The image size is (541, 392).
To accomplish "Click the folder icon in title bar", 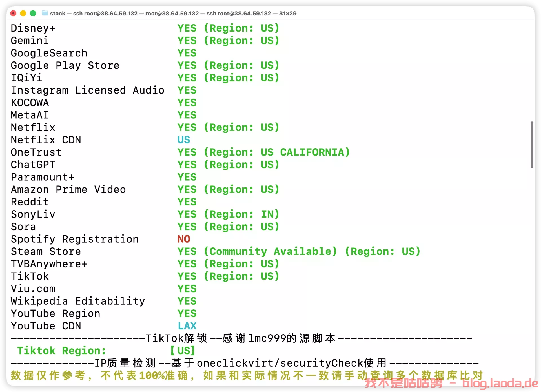I will 45,13.
